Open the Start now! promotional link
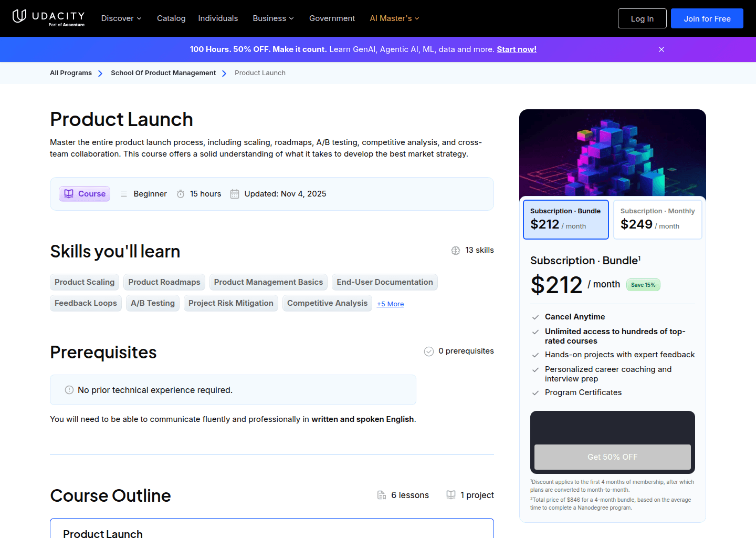The height and width of the screenshot is (538, 756). tap(516, 49)
